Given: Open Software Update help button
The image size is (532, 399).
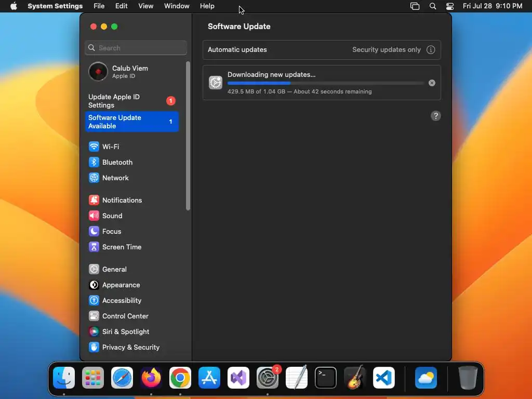Looking at the screenshot, I should point(436,116).
